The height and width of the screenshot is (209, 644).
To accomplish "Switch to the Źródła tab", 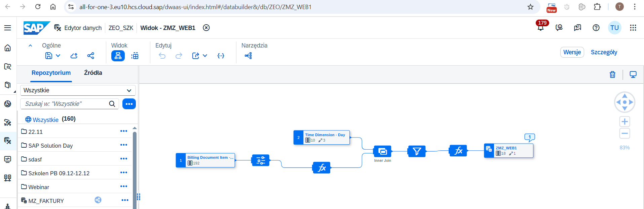I will click(93, 73).
